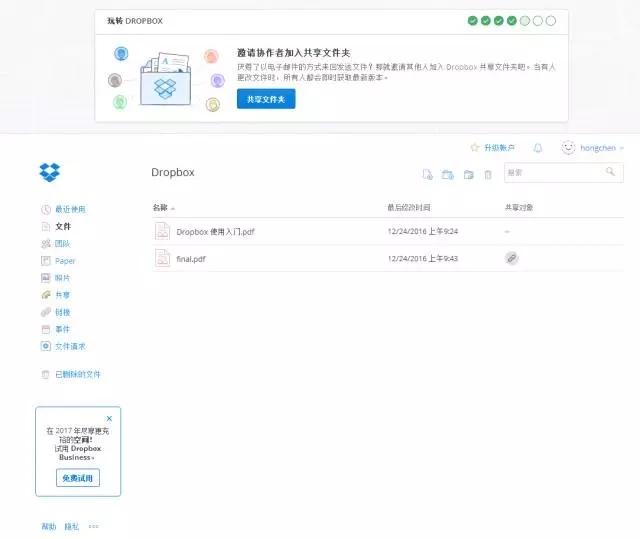This screenshot has width=640, height=539.
Task: Click the new shared folder toolbar icon
Action: 448,175
